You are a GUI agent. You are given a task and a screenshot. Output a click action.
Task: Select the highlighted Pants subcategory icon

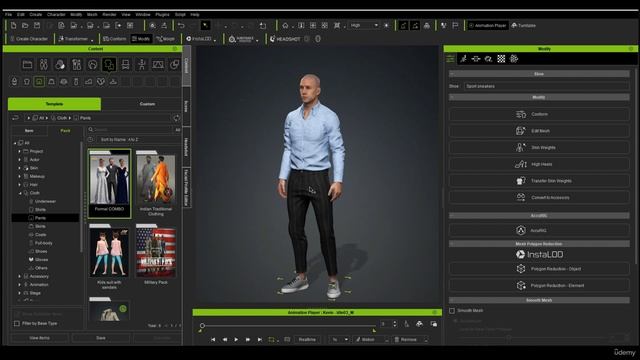tap(39, 82)
